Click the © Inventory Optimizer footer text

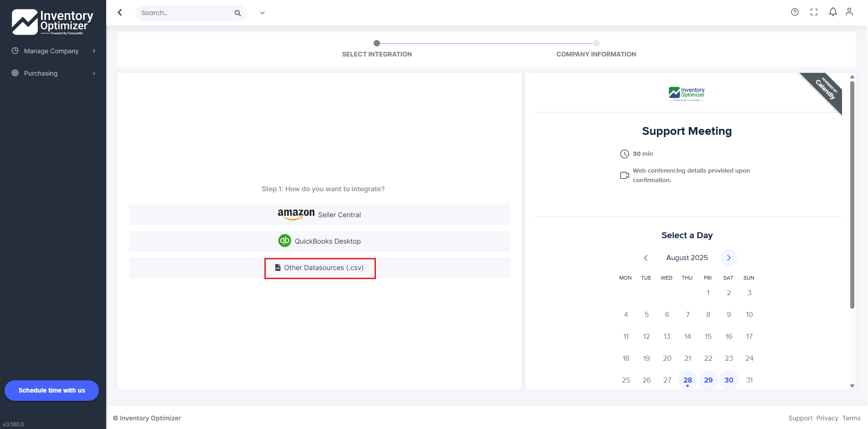(147, 418)
